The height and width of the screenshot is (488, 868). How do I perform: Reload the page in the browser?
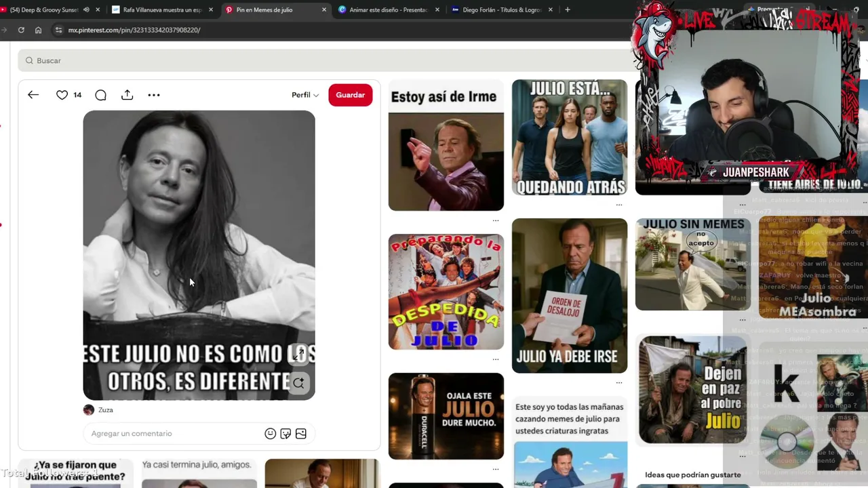(x=21, y=30)
